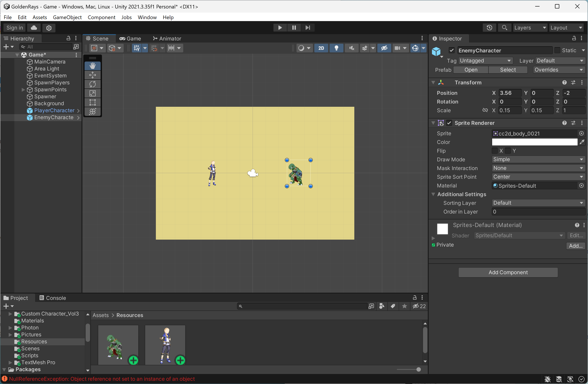Expand PlayerCharacter in the Hierarchy

click(78, 110)
